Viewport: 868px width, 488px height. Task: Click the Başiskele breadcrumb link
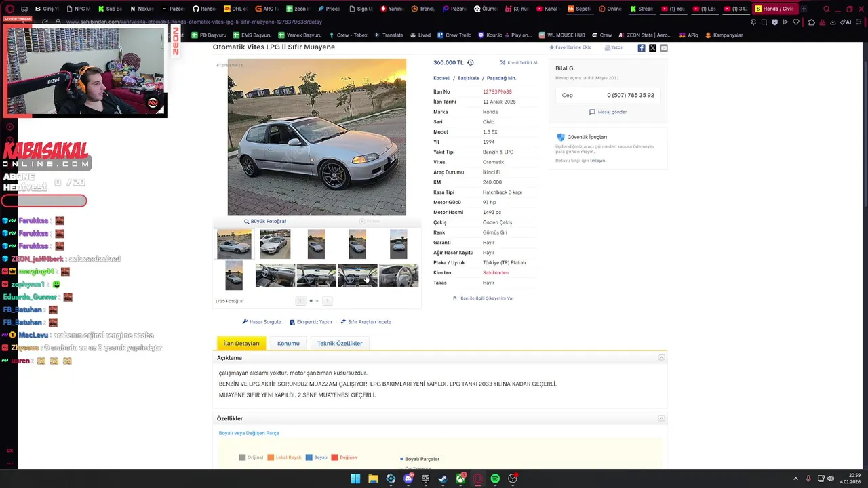coord(469,78)
